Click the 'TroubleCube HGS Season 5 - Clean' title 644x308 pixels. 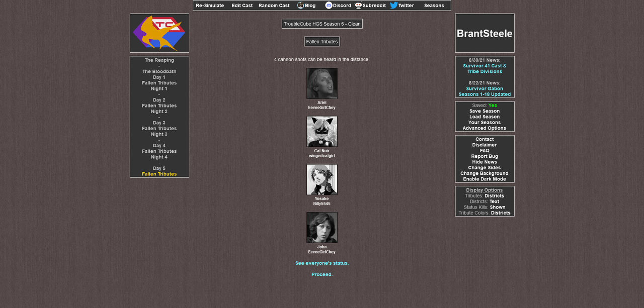[x=322, y=24]
